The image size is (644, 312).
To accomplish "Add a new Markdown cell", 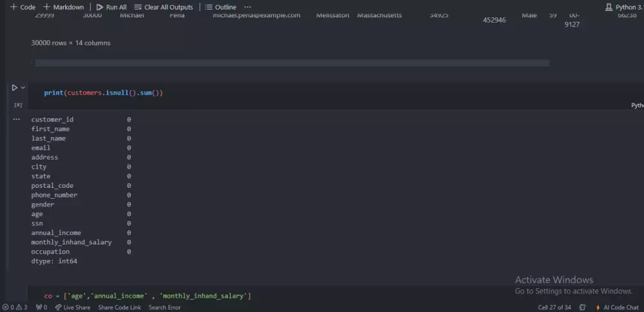I will tap(64, 7).
